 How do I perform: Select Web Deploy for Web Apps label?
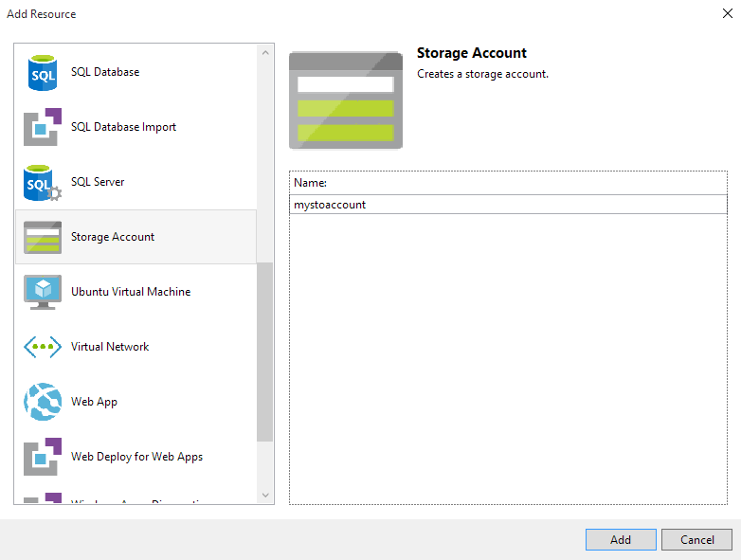[x=136, y=457]
